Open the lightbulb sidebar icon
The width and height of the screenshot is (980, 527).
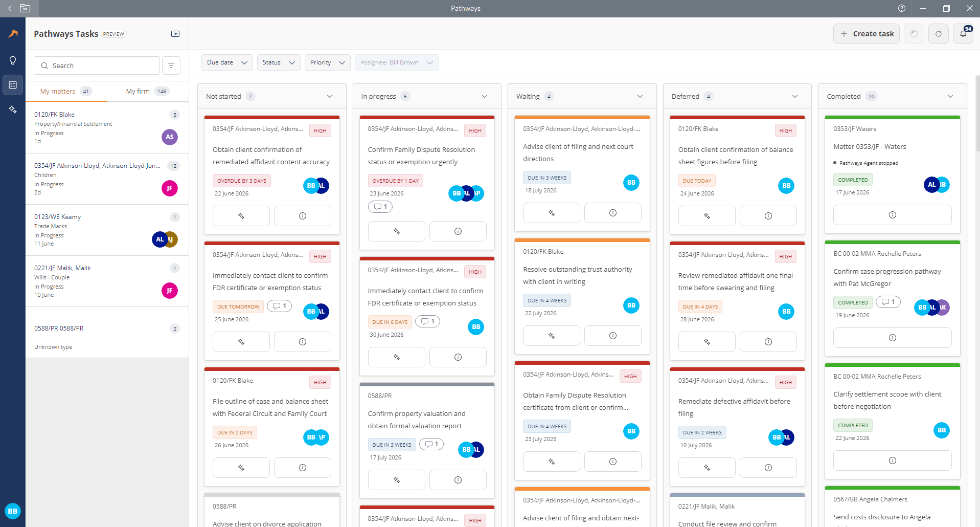click(x=13, y=60)
